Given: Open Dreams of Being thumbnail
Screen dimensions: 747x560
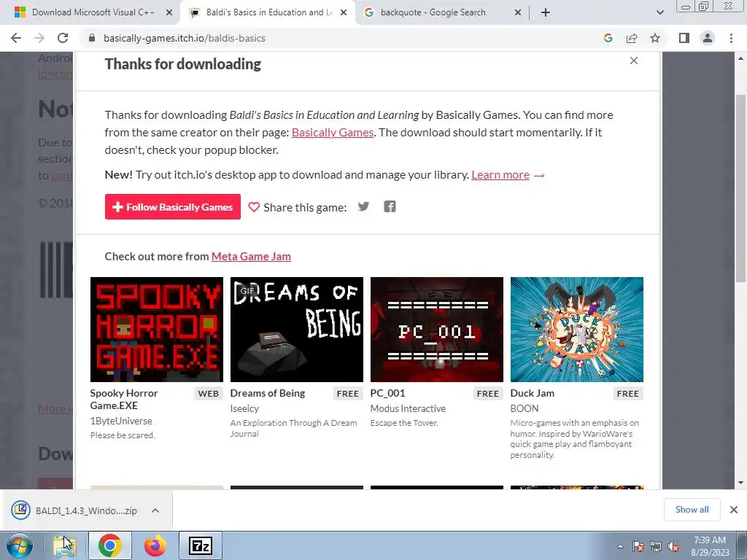Looking at the screenshot, I should pyautogui.click(x=297, y=330).
